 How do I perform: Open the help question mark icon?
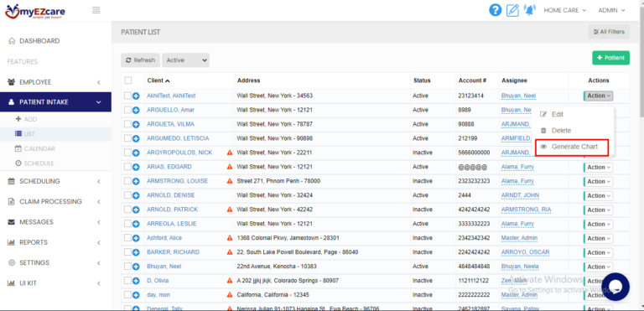tap(496, 10)
